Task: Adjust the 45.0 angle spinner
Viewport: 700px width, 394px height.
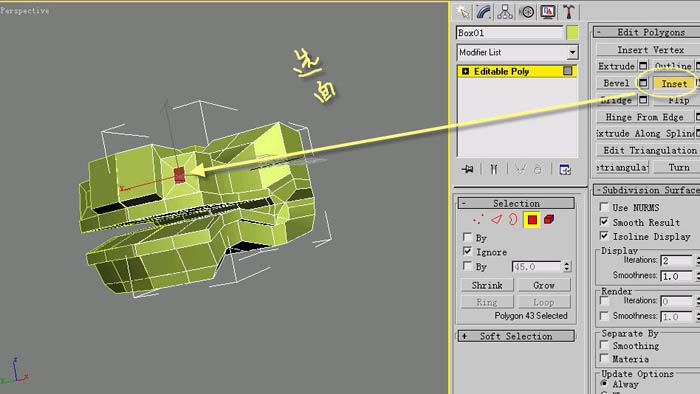Action: pos(566,267)
